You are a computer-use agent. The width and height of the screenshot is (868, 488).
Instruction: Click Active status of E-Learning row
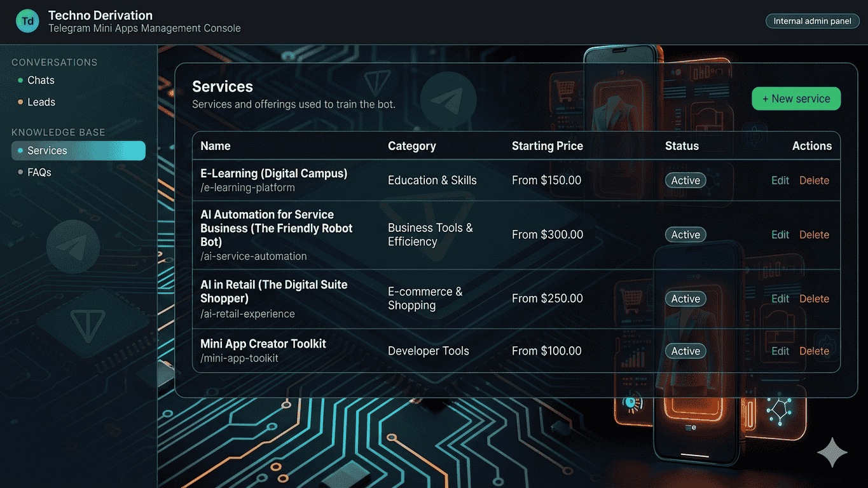click(685, 180)
